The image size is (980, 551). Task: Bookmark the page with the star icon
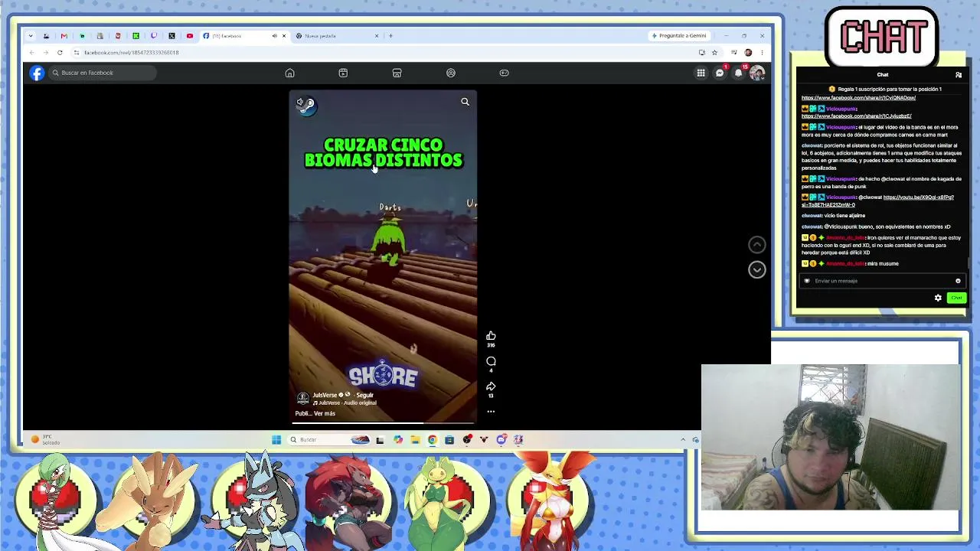[x=714, y=53]
